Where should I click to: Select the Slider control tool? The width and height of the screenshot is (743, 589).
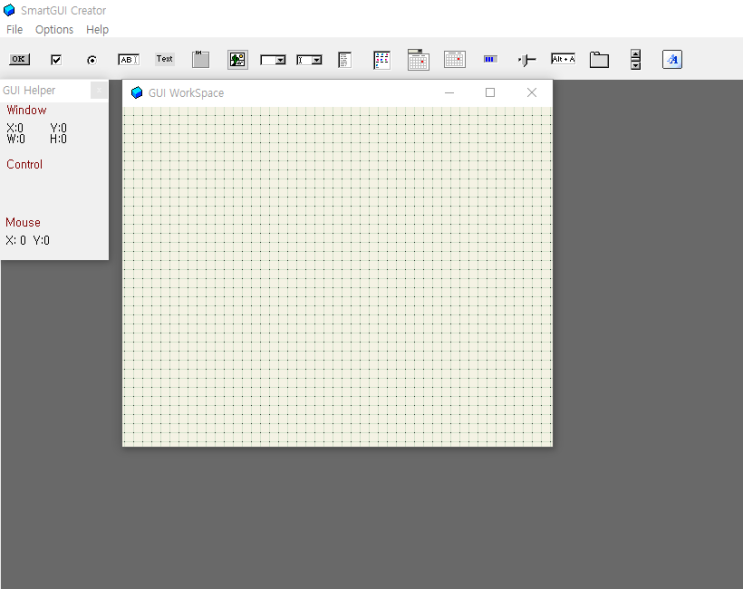coord(527,60)
